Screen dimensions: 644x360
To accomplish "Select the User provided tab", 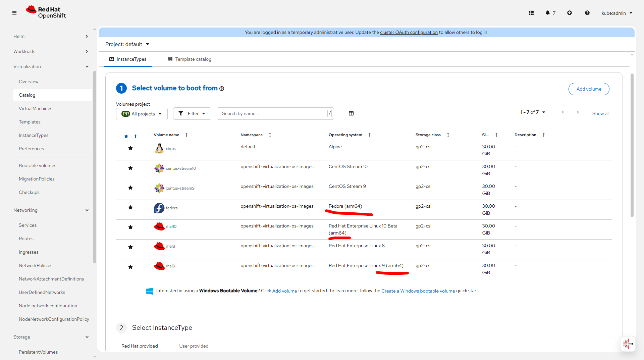I will (194, 346).
